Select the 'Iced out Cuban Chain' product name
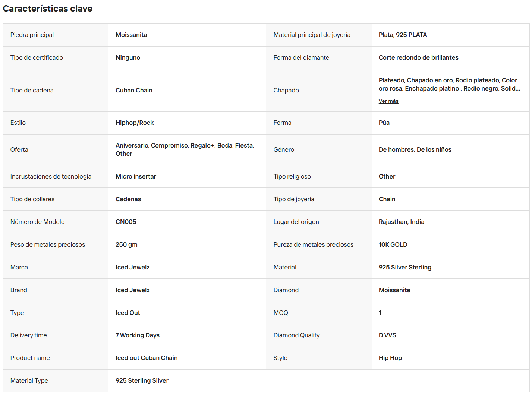The width and height of the screenshot is (532, 398). (147, 358)
